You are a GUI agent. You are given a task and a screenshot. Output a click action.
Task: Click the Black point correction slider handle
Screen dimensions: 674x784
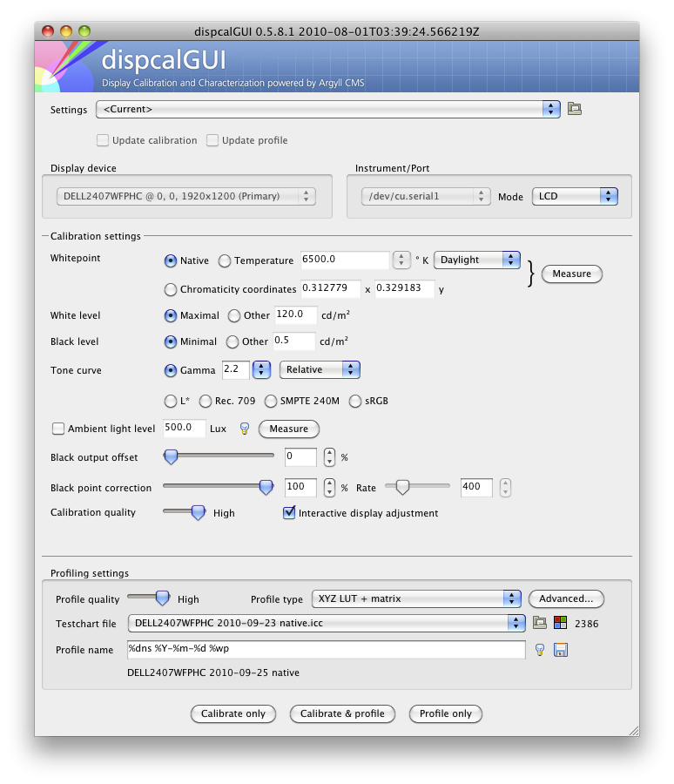point(266,486)
